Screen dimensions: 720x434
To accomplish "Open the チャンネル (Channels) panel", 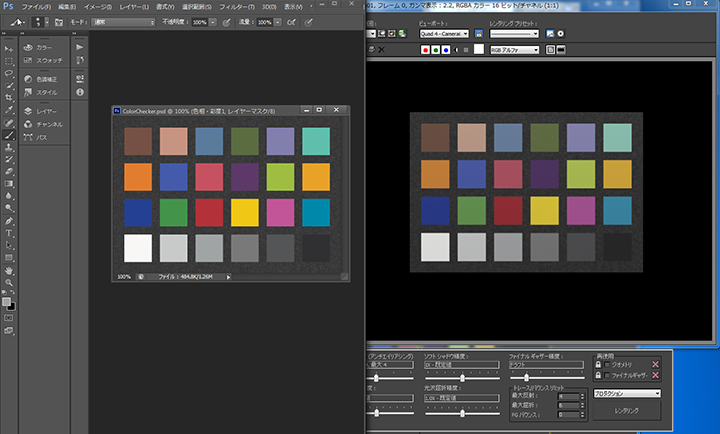I will pyautogui.click(x=51, y=124).
